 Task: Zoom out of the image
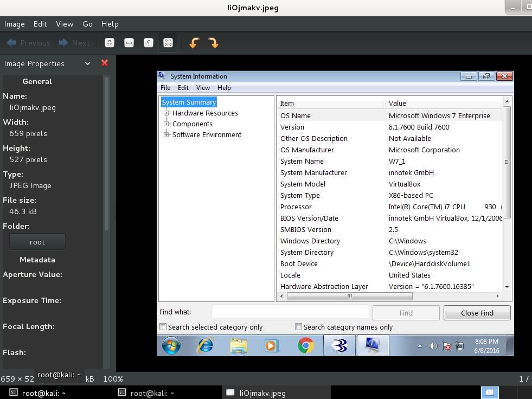(129, 43)
